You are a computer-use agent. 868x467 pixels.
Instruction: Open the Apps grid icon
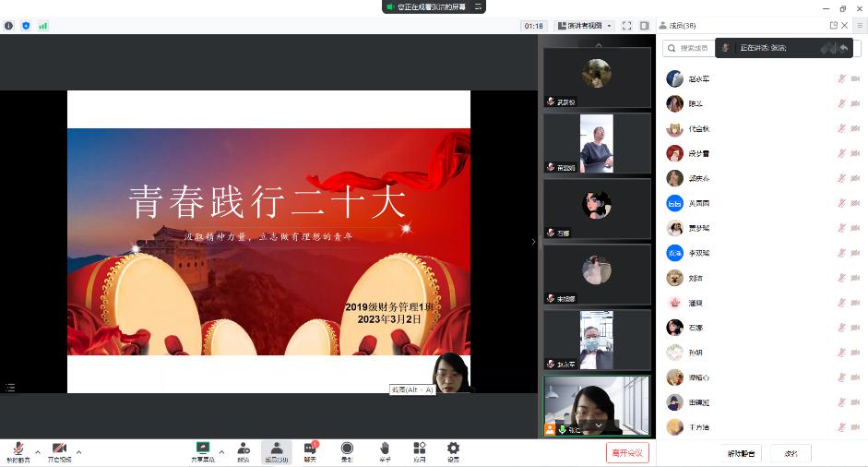pyautogui.click(x=419, y=450)
